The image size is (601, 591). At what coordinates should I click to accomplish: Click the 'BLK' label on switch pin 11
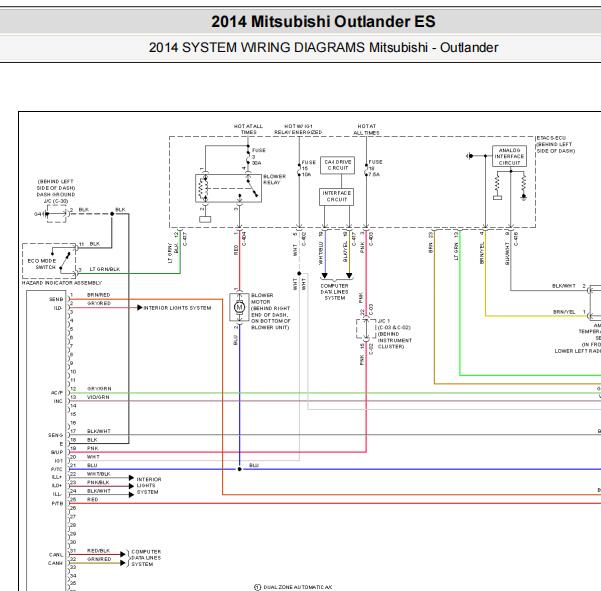pyautogui.click(x=95, y=244)
